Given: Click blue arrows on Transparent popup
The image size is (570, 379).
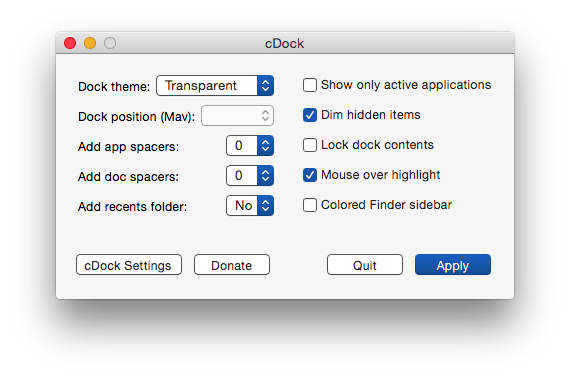Looking at the screenshot, I should (265, 86).
